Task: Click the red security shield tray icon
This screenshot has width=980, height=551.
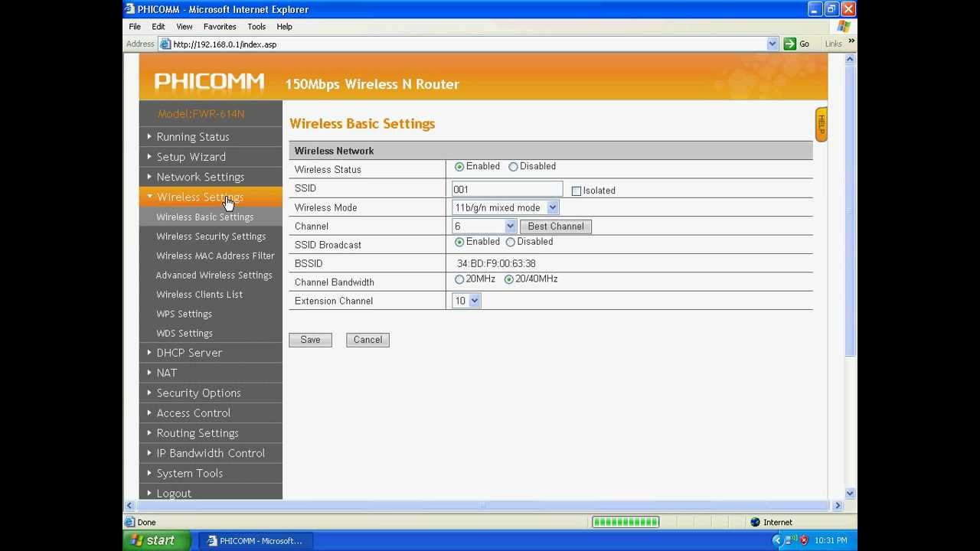Action: [x=803, y=540]
